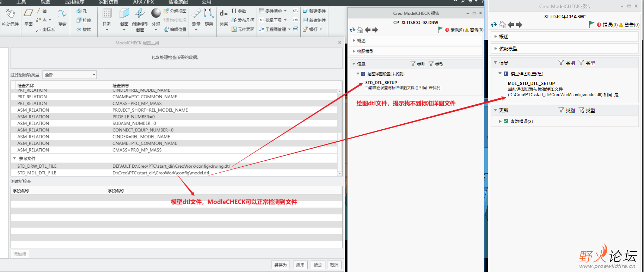Open the 元件界面 component interface tool
644x272 pixels.
coord(243,30)
